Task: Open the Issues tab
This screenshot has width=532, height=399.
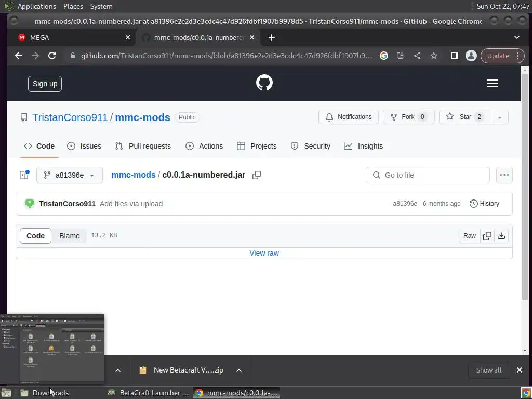Action: click(84, 146)
